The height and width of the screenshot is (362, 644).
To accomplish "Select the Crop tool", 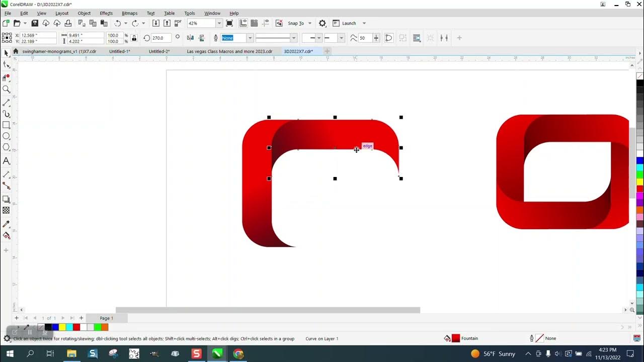I will pyautogui.click(x=6, y=77).
